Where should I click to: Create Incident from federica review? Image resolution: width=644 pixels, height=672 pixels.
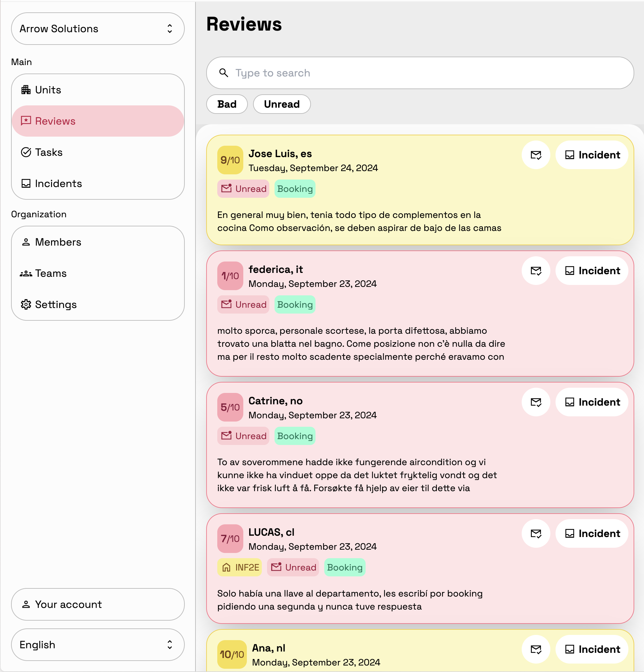(592, 271)
